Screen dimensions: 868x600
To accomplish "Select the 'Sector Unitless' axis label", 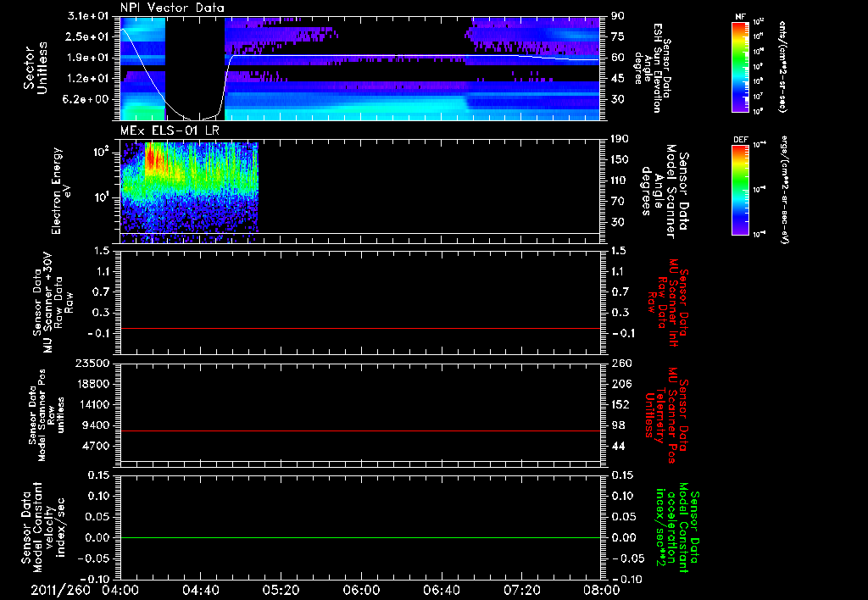I will pos(36,68).
